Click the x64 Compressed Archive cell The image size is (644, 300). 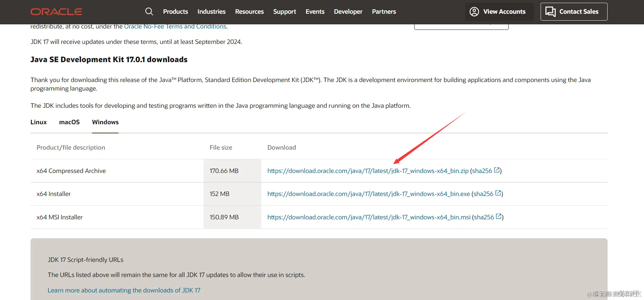pyautogui.click(x=71, y=171)
